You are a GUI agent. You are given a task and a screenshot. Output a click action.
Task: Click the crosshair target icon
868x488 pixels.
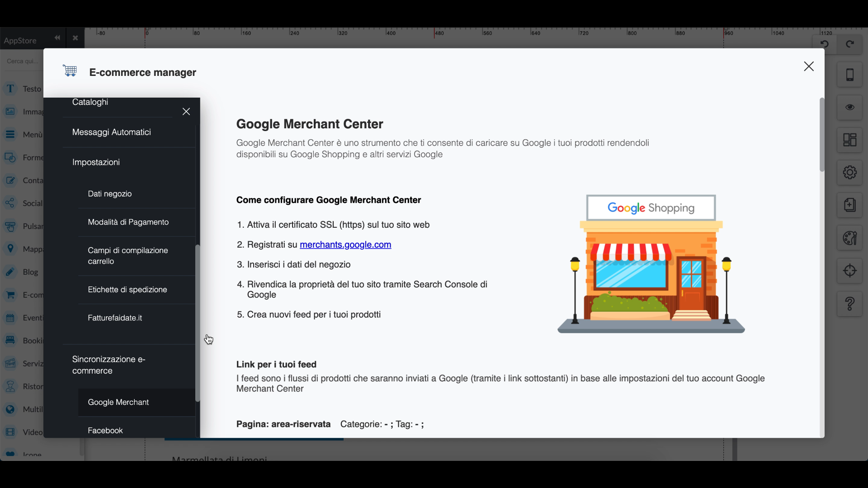point(849,271)
